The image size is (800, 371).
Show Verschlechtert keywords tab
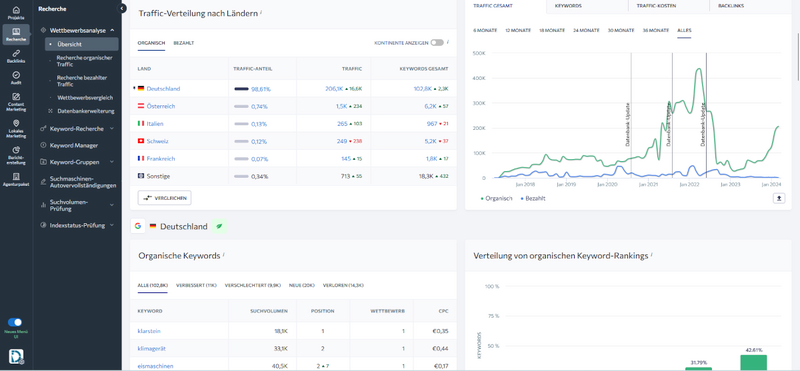click(253, 286)
